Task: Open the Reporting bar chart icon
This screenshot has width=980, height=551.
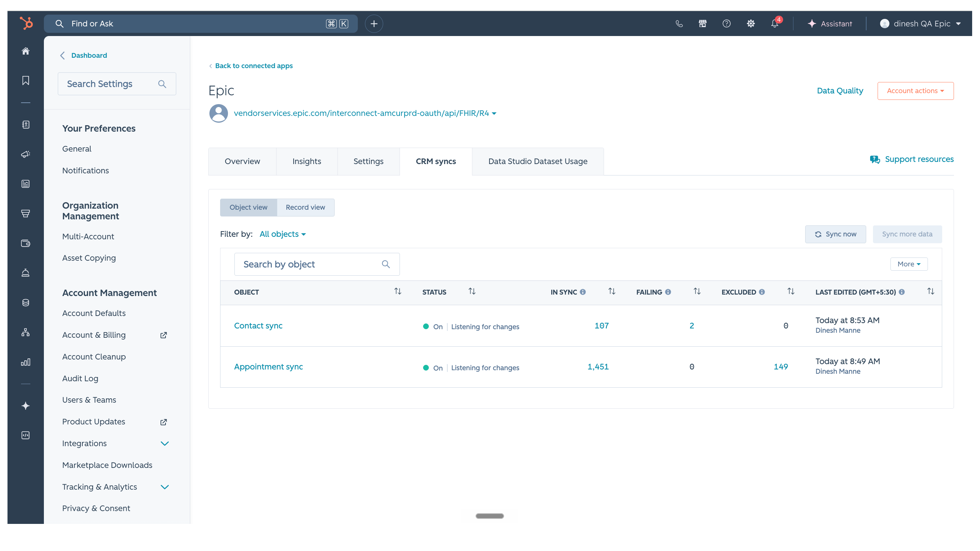Action: 25,362
